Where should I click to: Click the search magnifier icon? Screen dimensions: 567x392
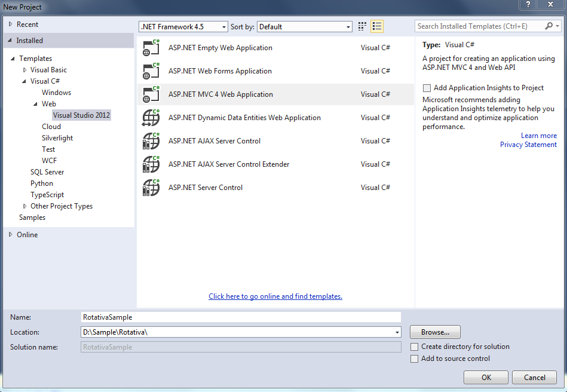point(548,26)
